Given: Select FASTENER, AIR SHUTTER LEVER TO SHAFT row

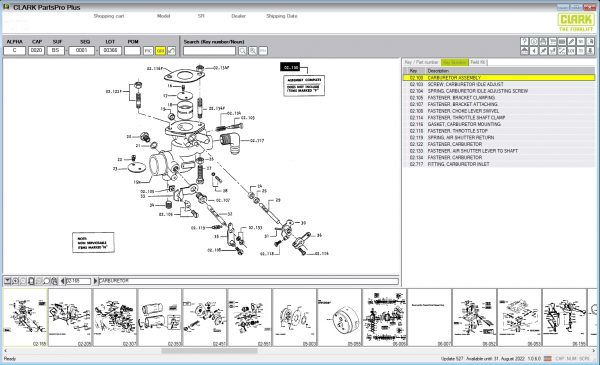Looking at the screenshot, I should [499, 151].
